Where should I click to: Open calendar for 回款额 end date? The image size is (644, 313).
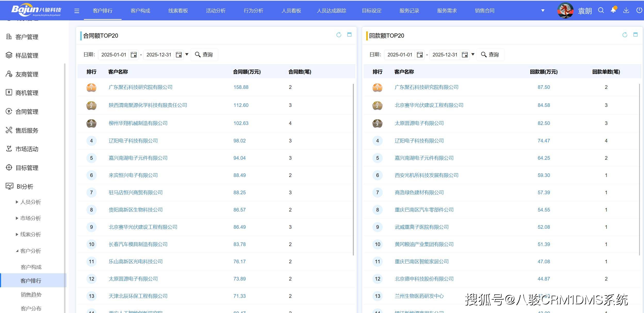pos(465,55)
